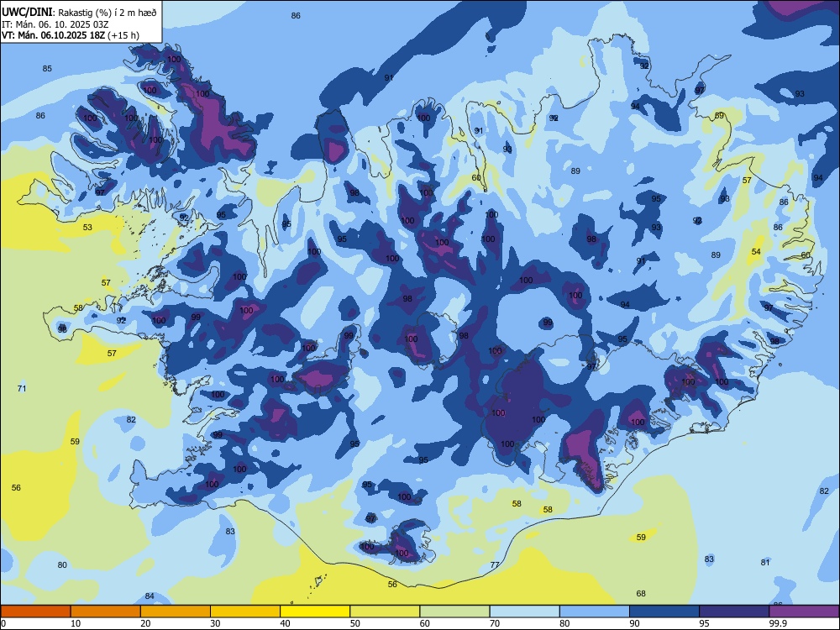Click the map humidity value '81'

coord(765,562)
